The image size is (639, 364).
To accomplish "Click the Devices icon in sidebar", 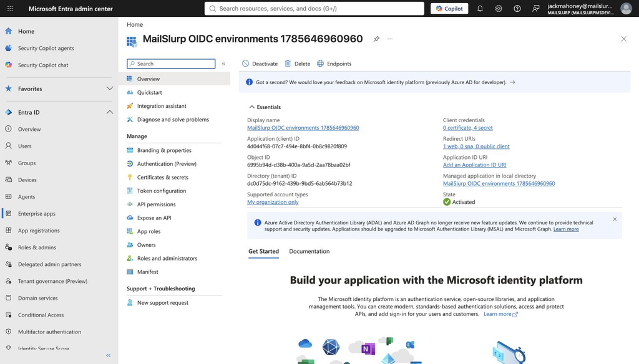I will (9, 180).
